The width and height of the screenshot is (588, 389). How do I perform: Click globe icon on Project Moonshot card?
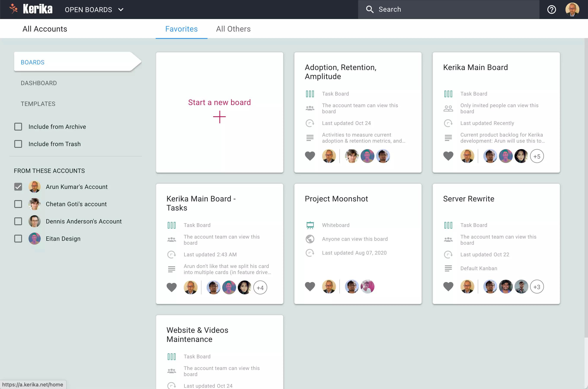click(310, 239)
